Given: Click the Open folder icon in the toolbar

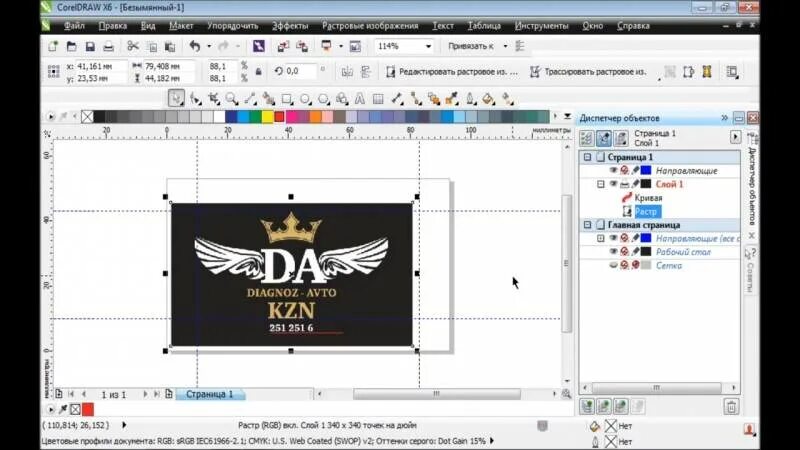Looking at the screenshot, I should point(71,46).
